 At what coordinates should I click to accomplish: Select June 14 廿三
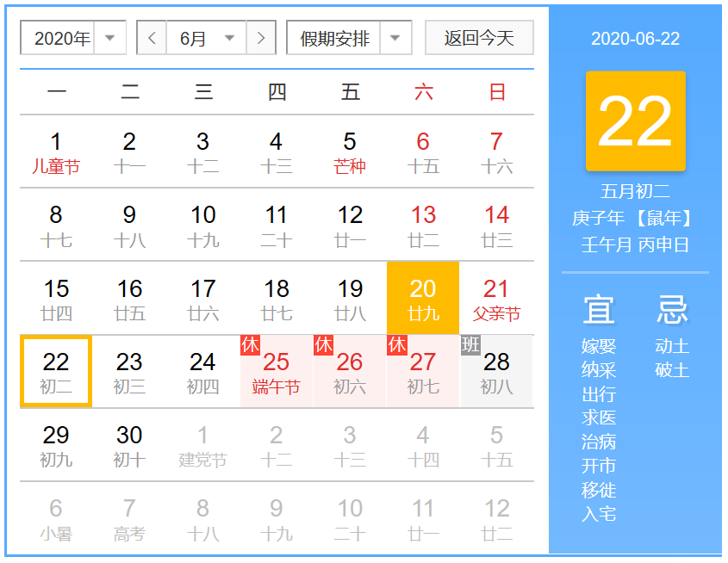point(496,226)
